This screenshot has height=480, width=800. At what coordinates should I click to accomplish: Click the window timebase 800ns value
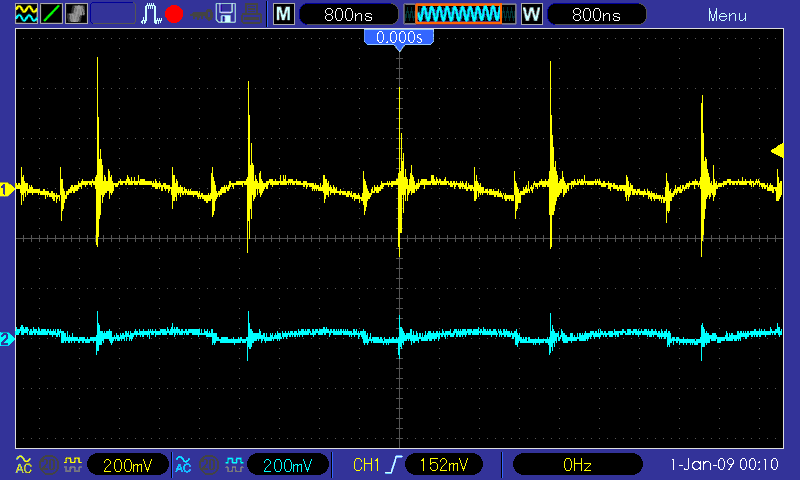point(596,14)
